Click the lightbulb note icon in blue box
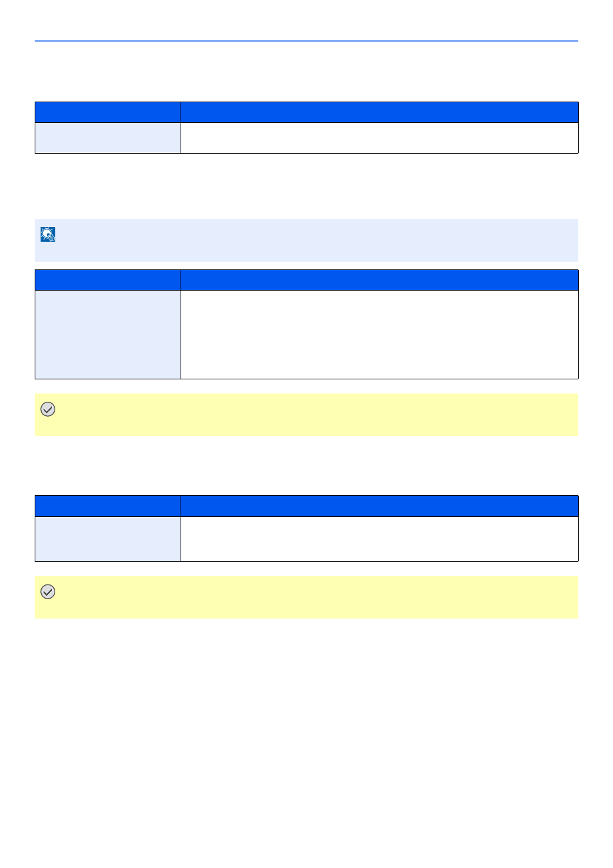The height and width of the screenshot is (868, 613). coord(48,234)
